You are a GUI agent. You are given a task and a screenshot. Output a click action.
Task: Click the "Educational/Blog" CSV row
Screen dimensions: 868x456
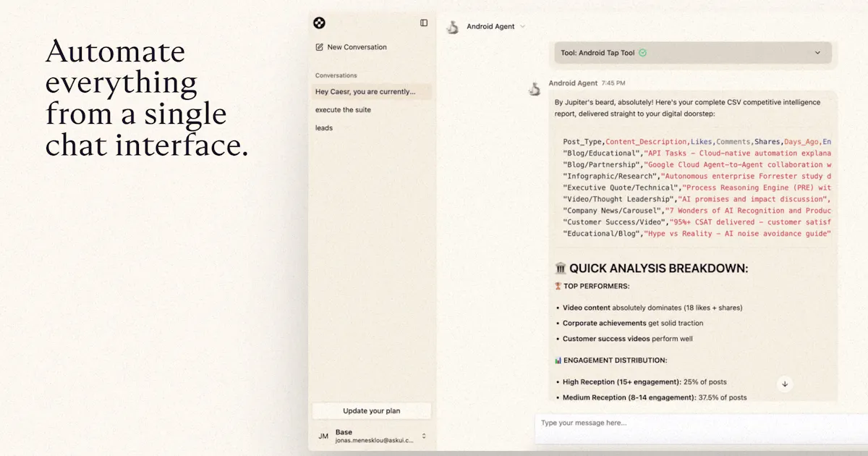tap(697, 234)
